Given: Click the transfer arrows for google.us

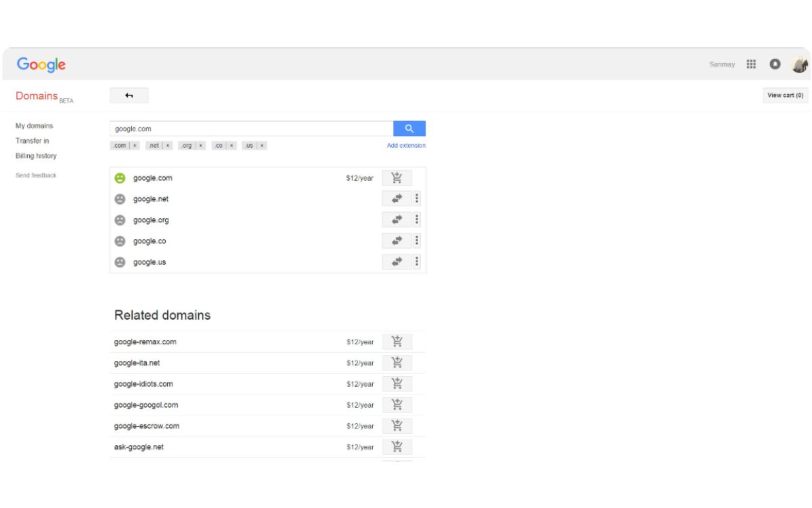Looking at the screenshot, I should (397, 262).
